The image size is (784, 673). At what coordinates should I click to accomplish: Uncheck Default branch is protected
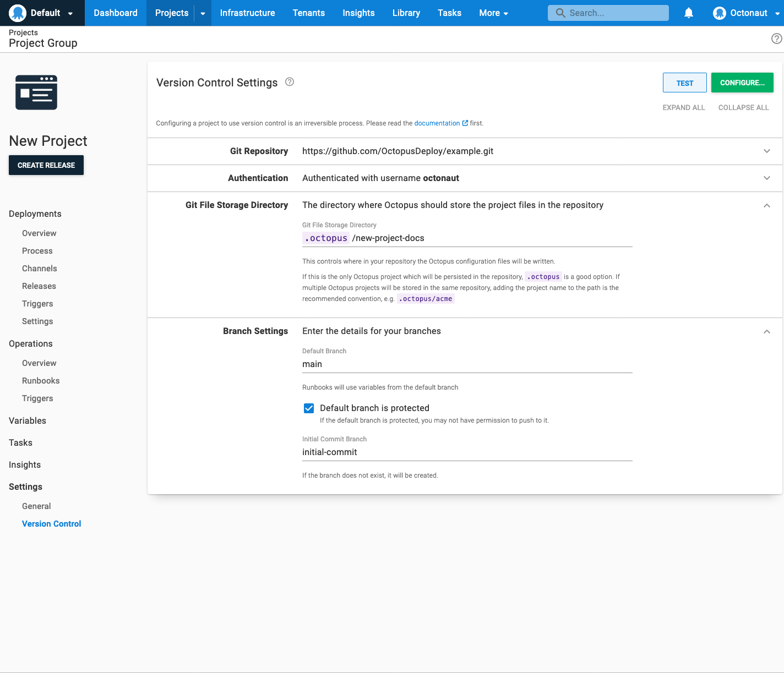pyautogui.click(x=309, y=408)
